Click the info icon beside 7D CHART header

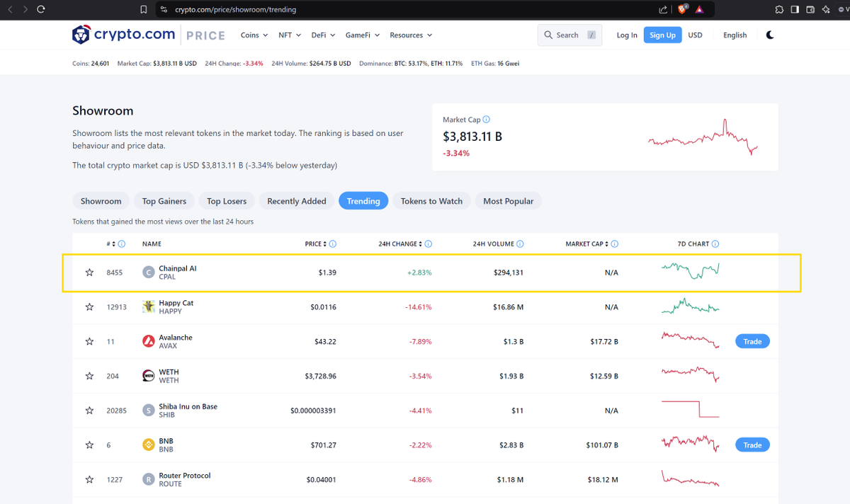[x=715, y=244]
